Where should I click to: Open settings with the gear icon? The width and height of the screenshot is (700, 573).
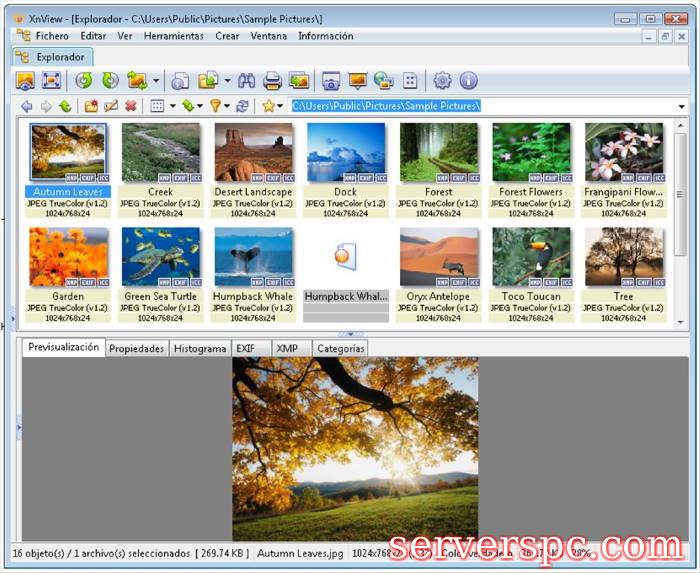442,81
